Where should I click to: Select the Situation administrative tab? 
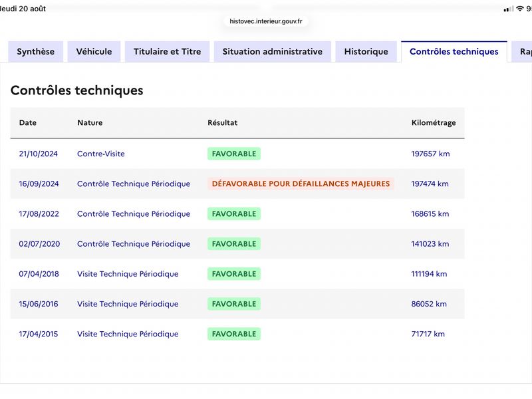[x=273, y=52]
